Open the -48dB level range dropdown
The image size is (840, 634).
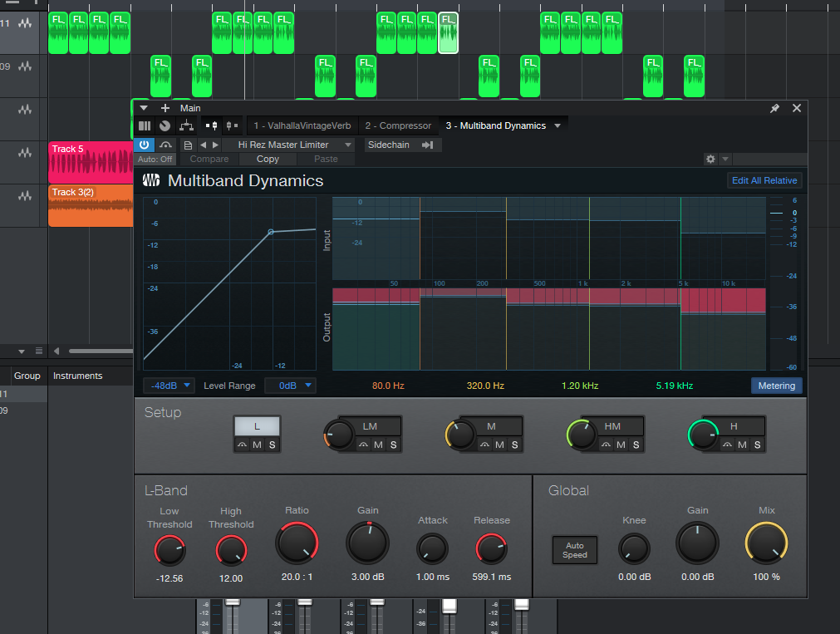[169, 386]
